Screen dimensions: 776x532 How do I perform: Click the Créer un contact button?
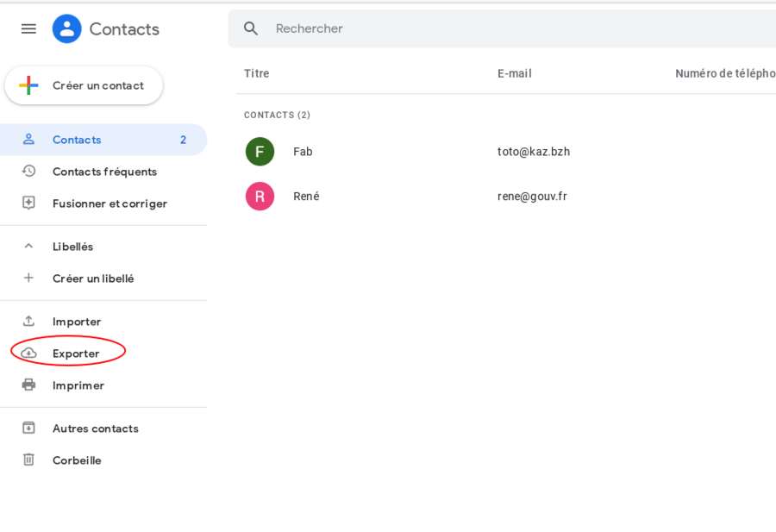pos(83,85)
